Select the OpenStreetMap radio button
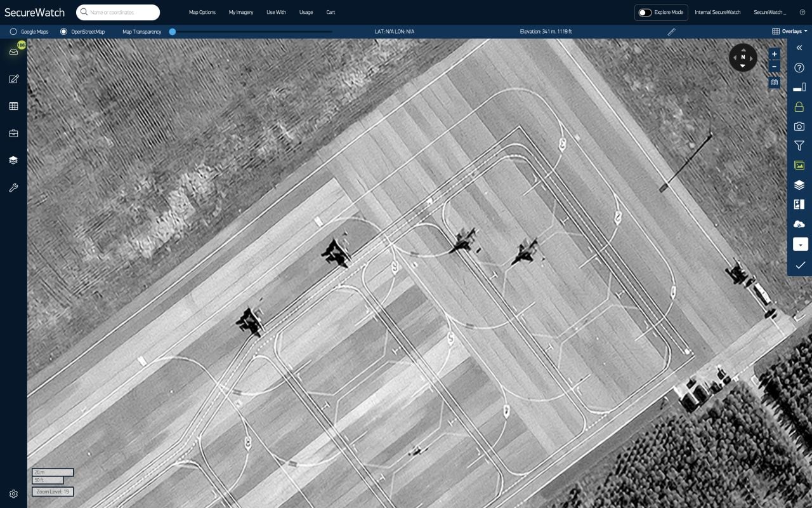Viewport: 812px width, 508px height. click(x=63, y=31)
